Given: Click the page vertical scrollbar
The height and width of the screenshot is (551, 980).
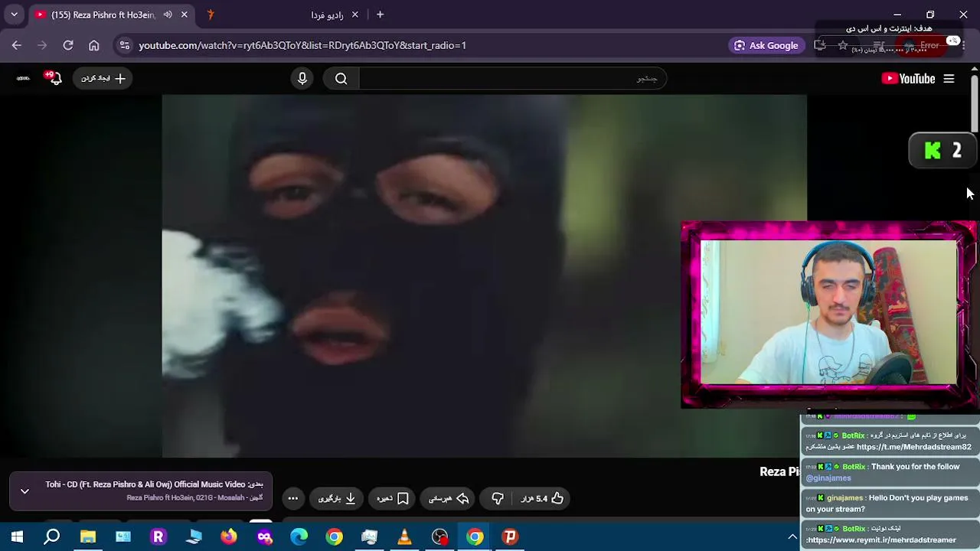Looking at the screenshot, I should 974,103.
